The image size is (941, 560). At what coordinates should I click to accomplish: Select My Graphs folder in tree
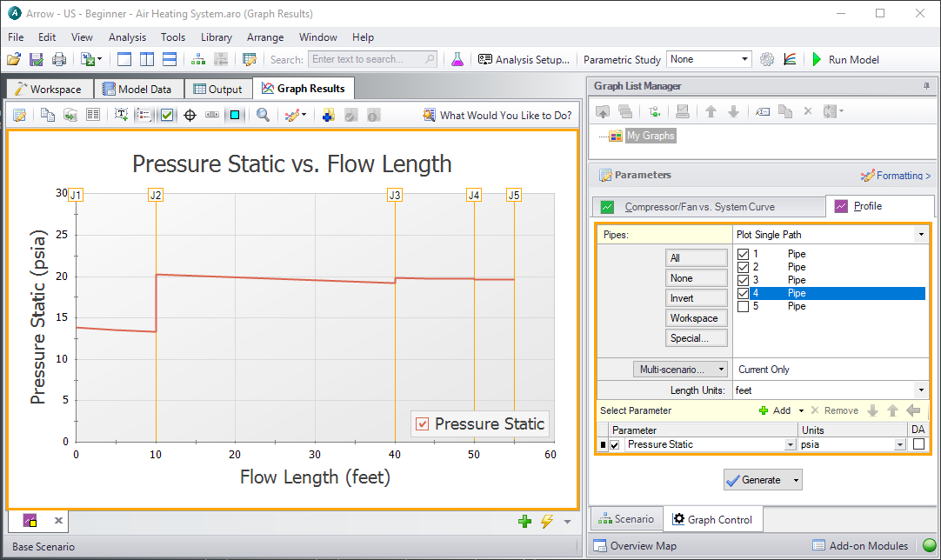[651, 136]
